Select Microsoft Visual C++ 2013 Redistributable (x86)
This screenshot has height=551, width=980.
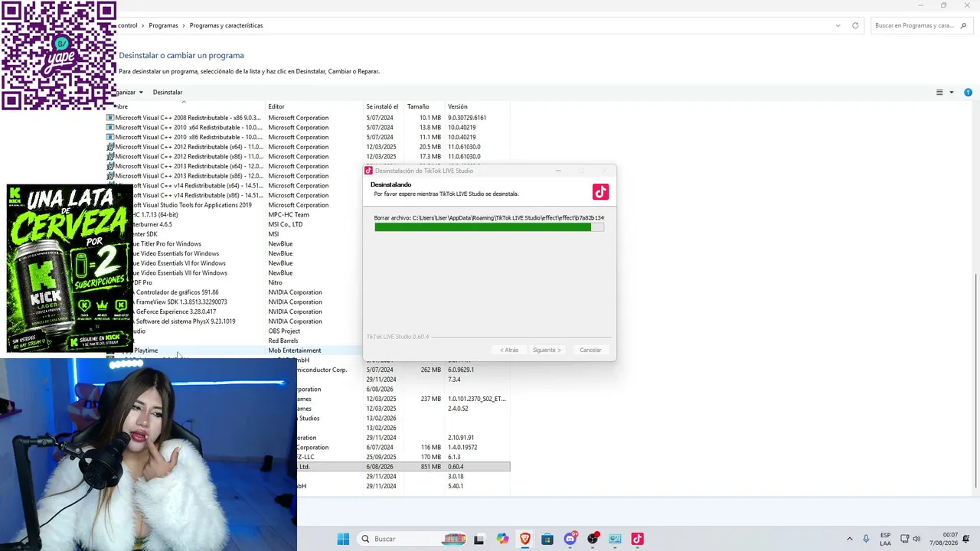coord(234,176)
